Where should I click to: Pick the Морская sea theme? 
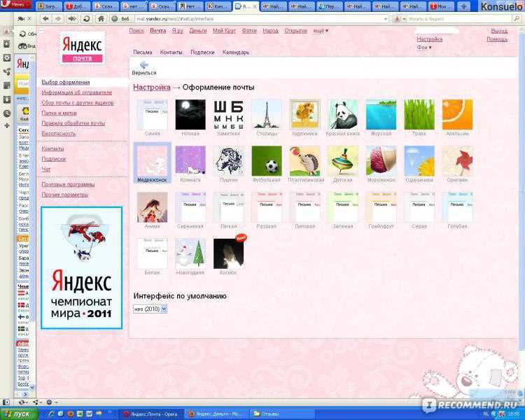click(x=381, y=114)
